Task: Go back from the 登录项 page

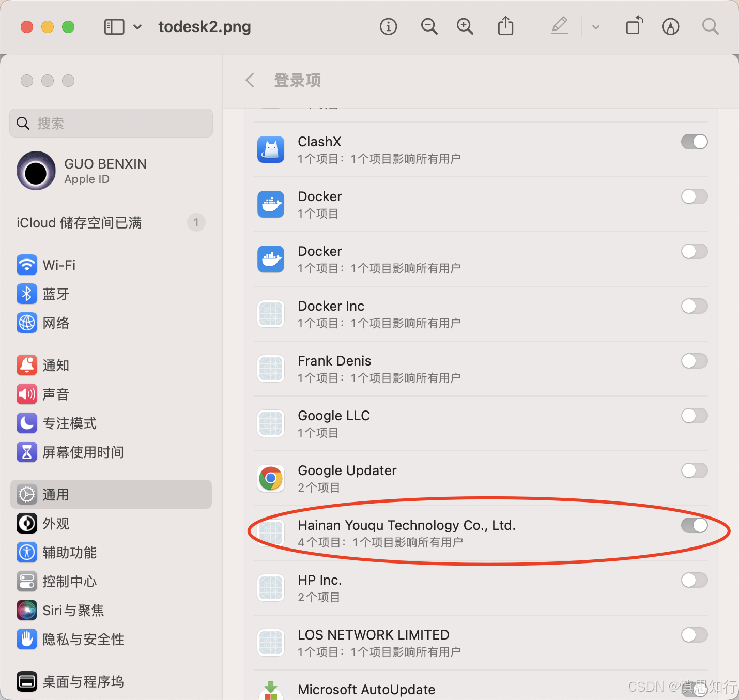Action: point(250,80)
